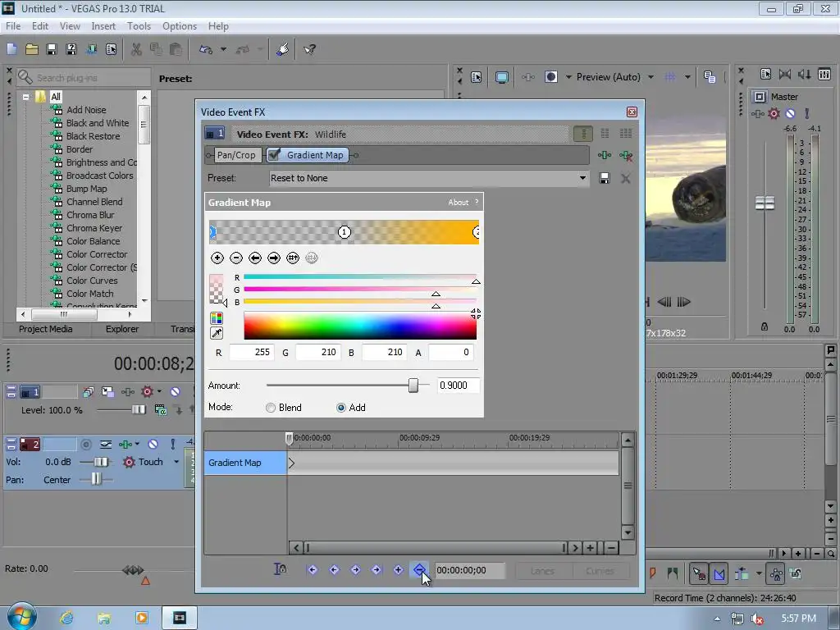
Task: Click the Create Keyframe diamond button
Action: tap(398, 570)
